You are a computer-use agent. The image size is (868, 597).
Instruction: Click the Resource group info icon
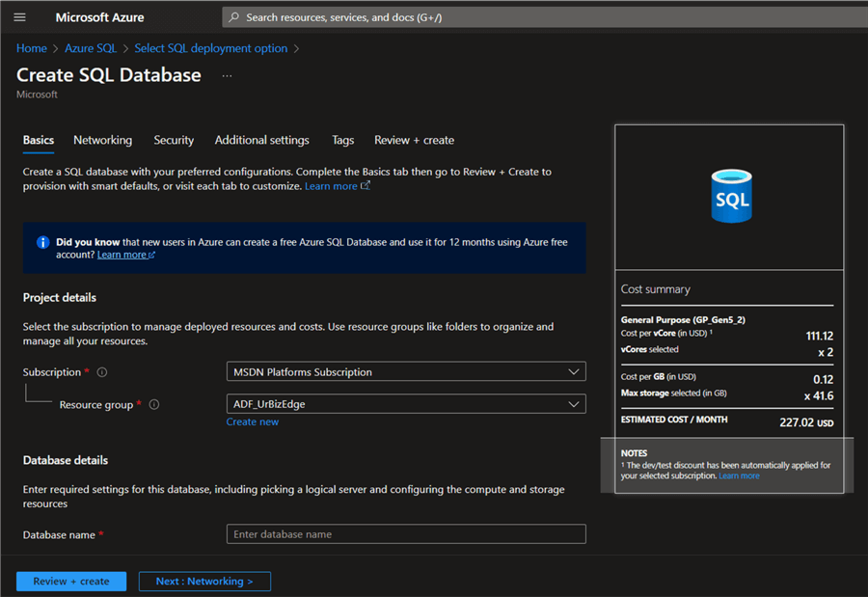click(x=153, y=405)
